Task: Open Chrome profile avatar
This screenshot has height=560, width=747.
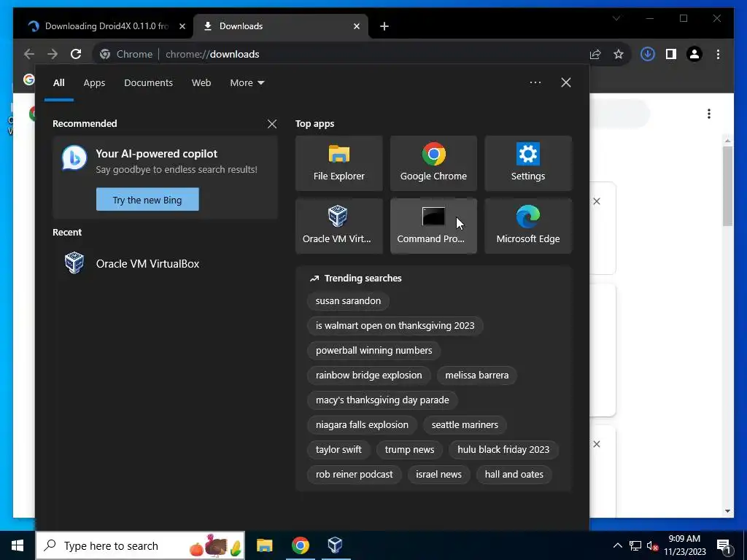Action: pos(694,54)
